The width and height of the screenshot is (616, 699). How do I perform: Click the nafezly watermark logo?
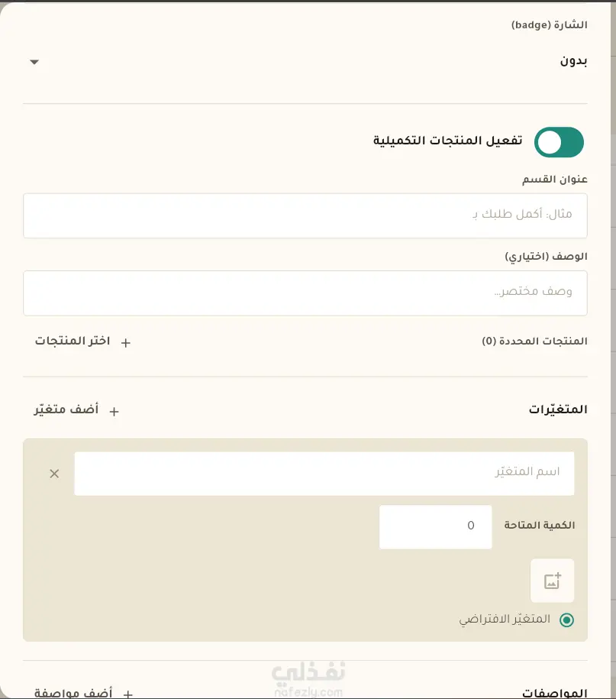[308, 678]
